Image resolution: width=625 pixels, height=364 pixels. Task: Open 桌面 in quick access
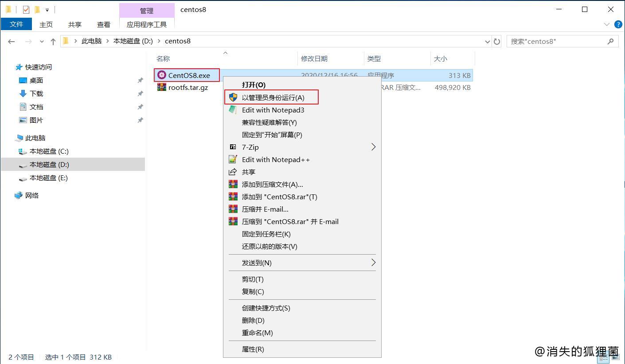coord(36,80)
